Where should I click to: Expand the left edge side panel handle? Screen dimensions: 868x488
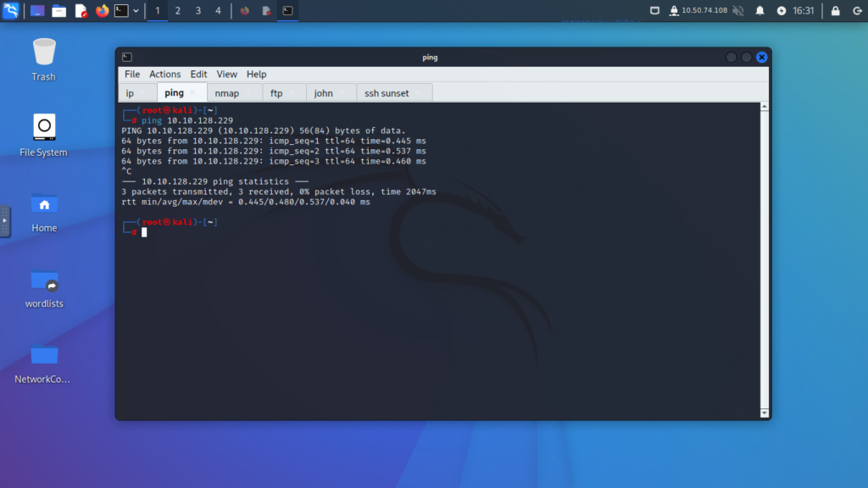[5, 221]
